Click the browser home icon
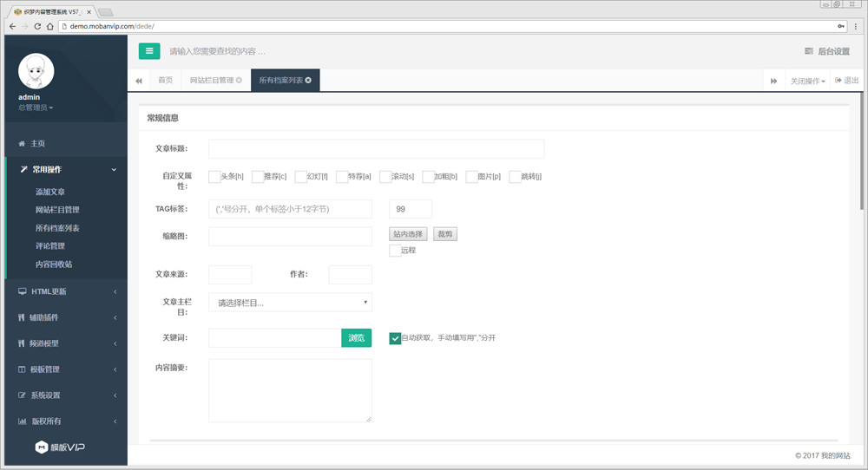 pyautogui.click(x=49, y=26)
